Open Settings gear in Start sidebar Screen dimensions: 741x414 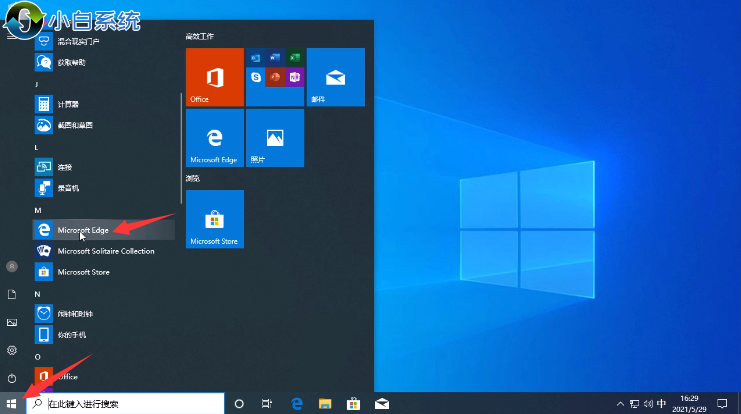click(x=12, y=350)
